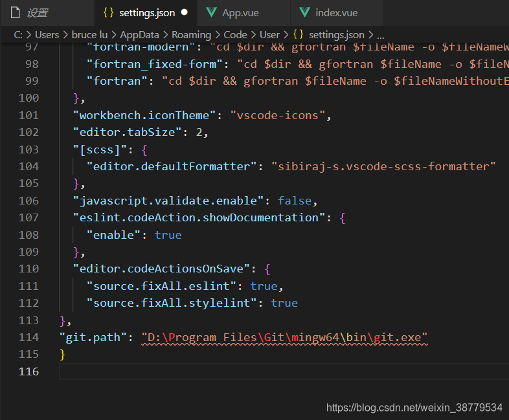This screenshot has width=509, height=420.
Task: Click the "editor.tabSize" key
Action: coord(127,132)
